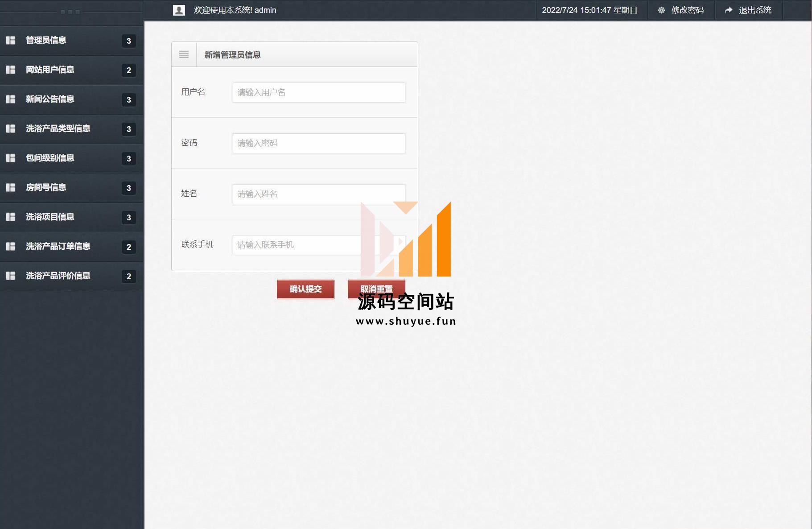Expand the 洗浴产品类型信息 sidebar section
812x529 pixels.
(x=58, y=129)
